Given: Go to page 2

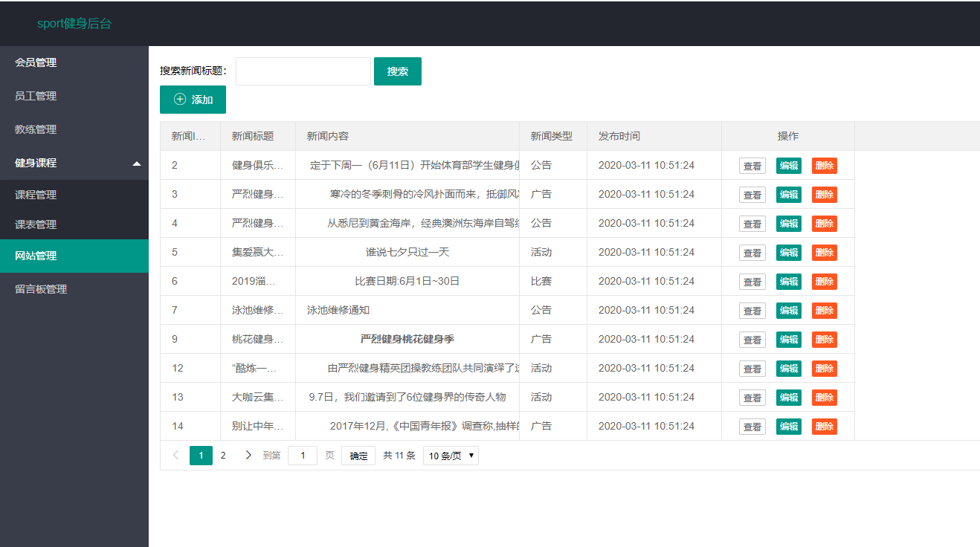Looking at the screenshot, I should point(223,456).
